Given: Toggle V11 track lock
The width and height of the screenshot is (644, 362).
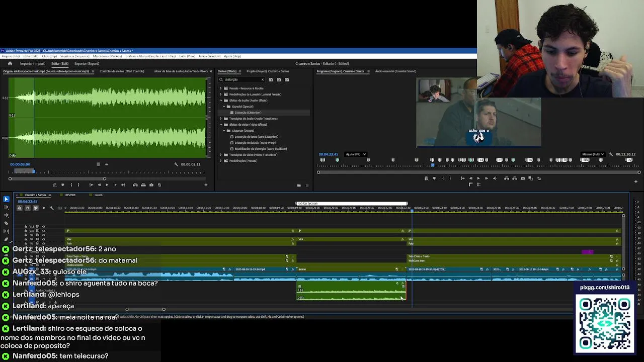Looking at the screenshot, I should tap(26, 227).
